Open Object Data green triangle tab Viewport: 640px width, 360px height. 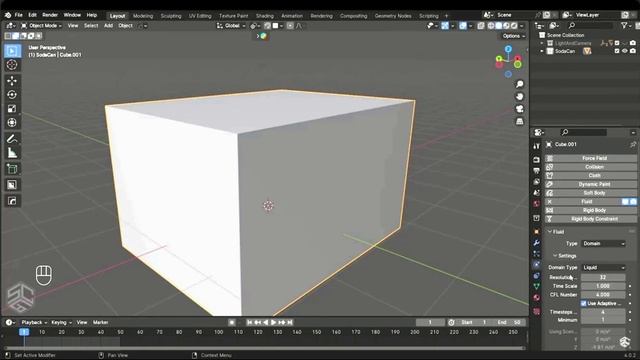click(x=536, y=287)
